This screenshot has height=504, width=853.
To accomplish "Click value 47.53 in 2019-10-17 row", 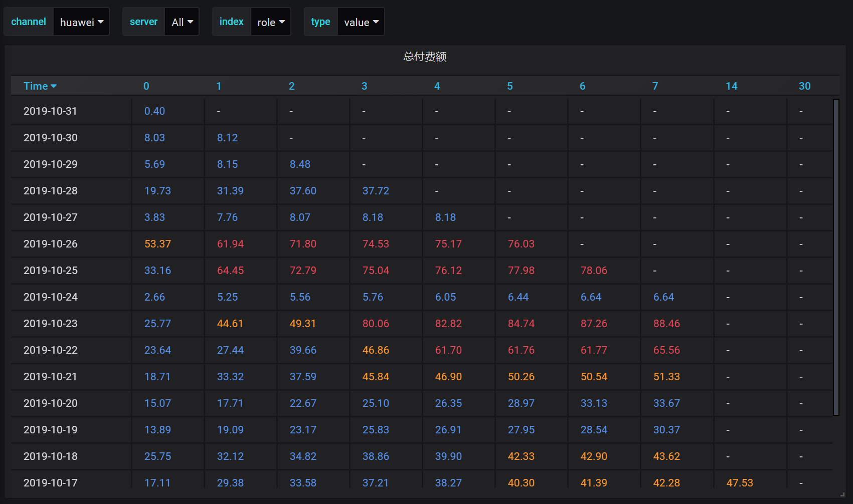I will click(x=740, y=483).
